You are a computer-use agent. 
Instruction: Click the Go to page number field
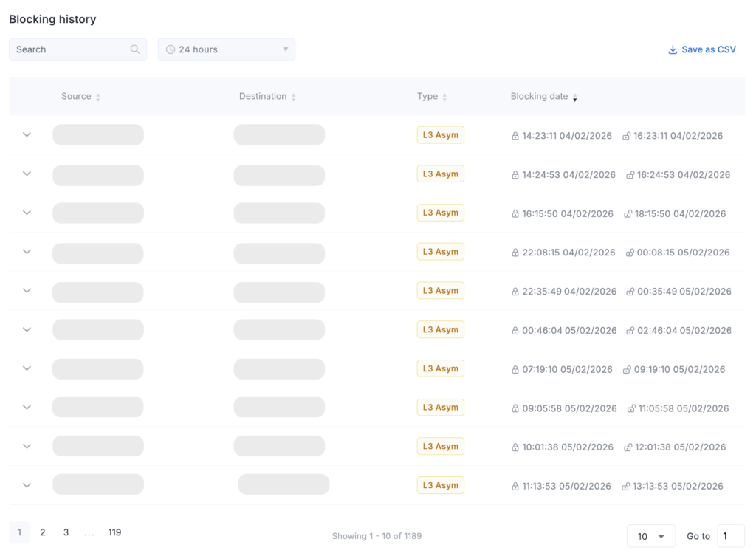point(730,536)
